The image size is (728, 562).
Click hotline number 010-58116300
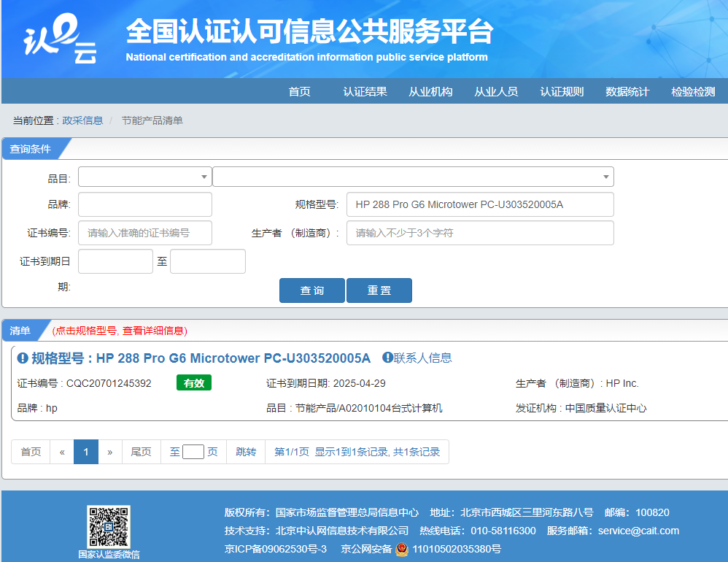(x=503, y=531)
